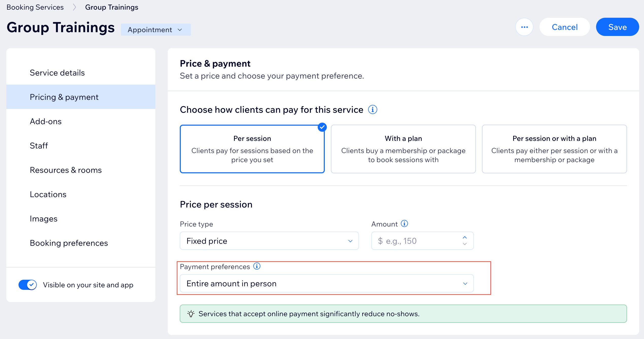Click the Booking Services breadcrumb link
Image resolution: width=644 pixels, height=339 pixels.
(35, 7)
